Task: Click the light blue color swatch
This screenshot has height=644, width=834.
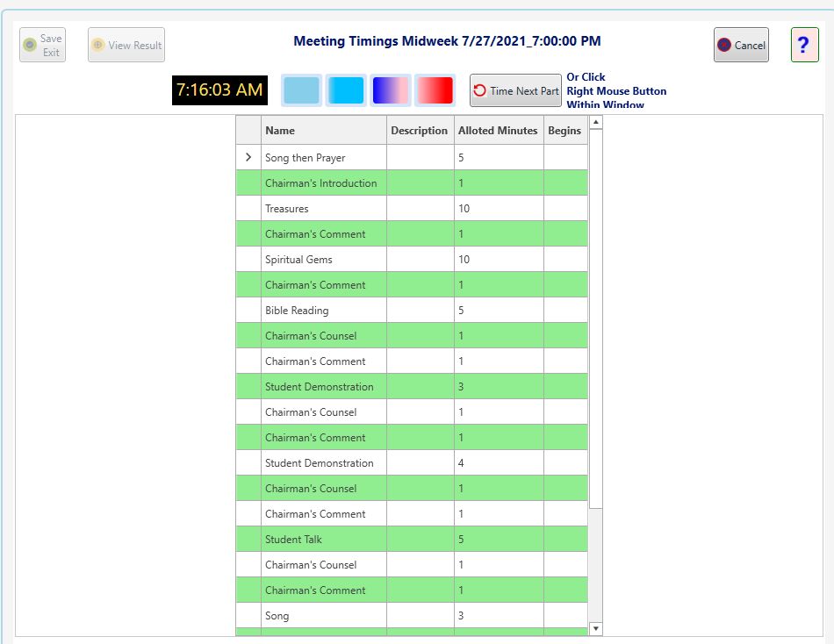Action: click(x=302, y=90)
